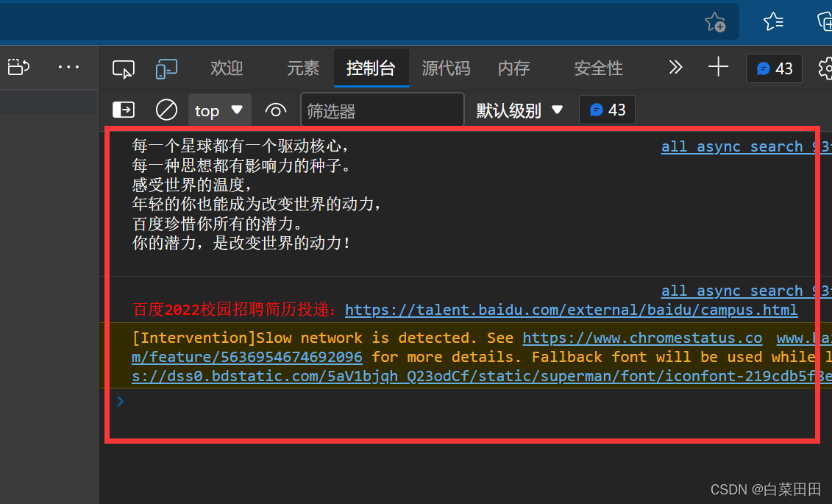Select the inspect element picker tool
The image size is (832, 504).
coord(123,68)
